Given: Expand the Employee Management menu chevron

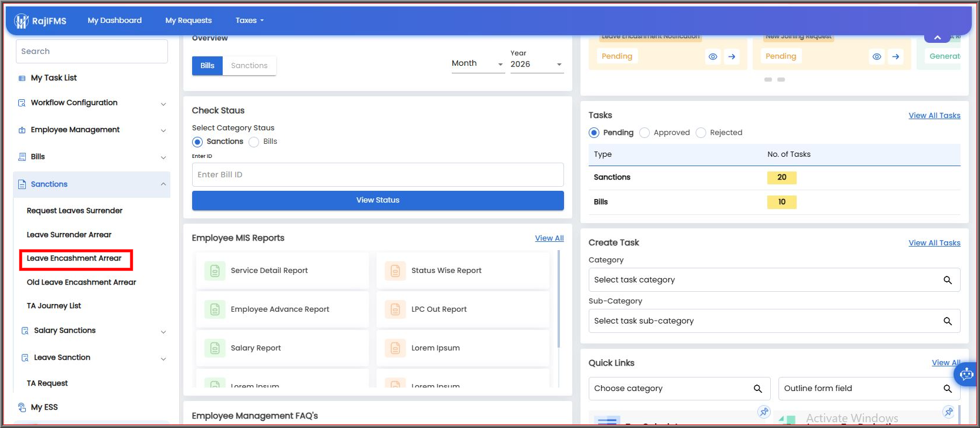Looking at the screenshot, I should coord(163,130).
